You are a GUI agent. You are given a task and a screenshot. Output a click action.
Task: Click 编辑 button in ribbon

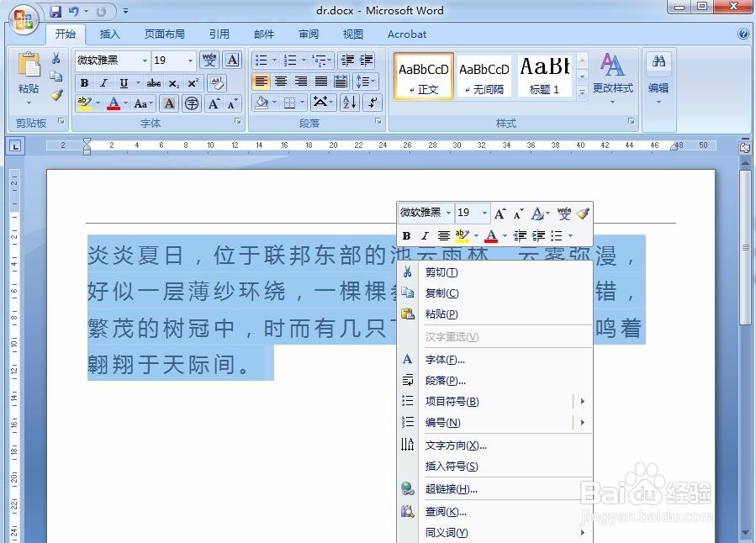click(658, 78)
